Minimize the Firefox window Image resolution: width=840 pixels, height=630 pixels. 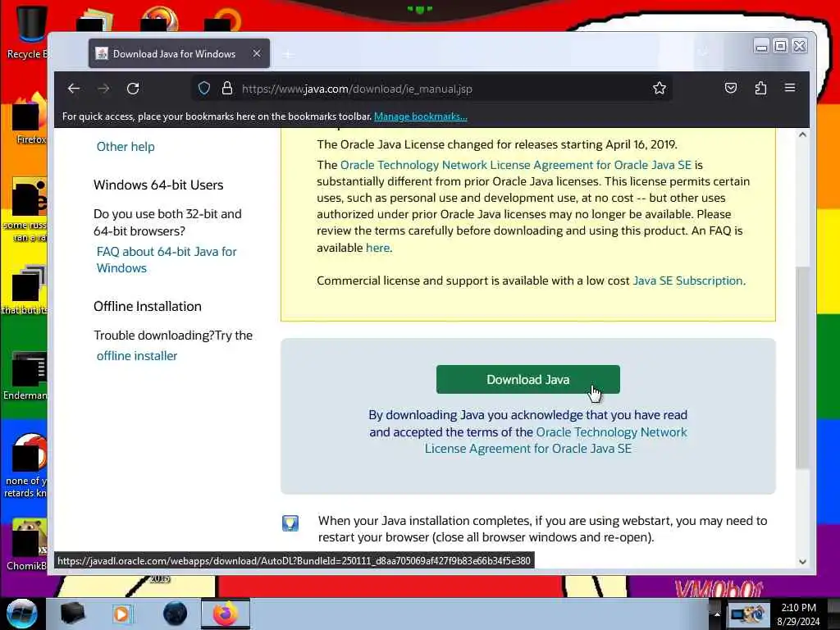click(x=761, y=46)
